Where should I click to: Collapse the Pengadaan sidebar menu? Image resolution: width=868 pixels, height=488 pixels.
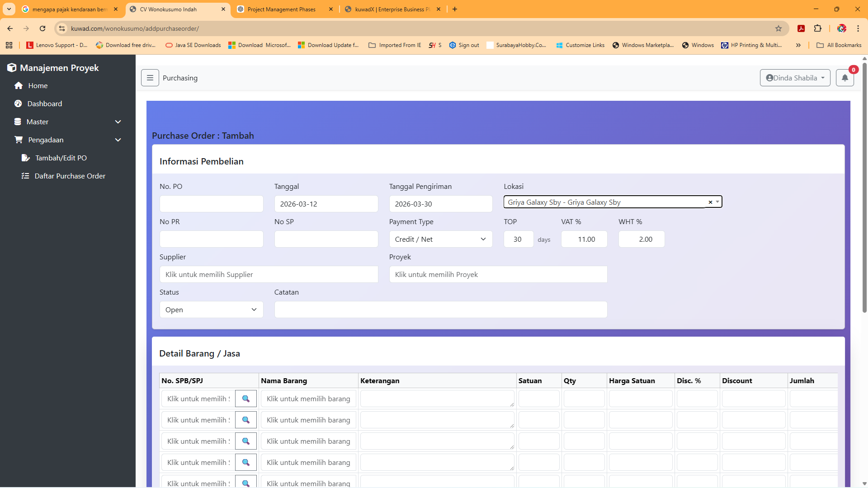coord(68,140)
